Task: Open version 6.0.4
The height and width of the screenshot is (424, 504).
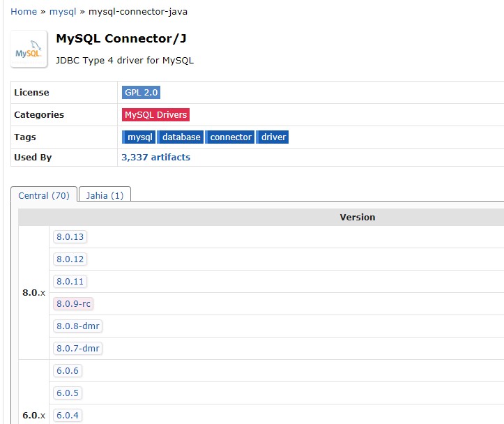Action: click(x=68, y=416)
